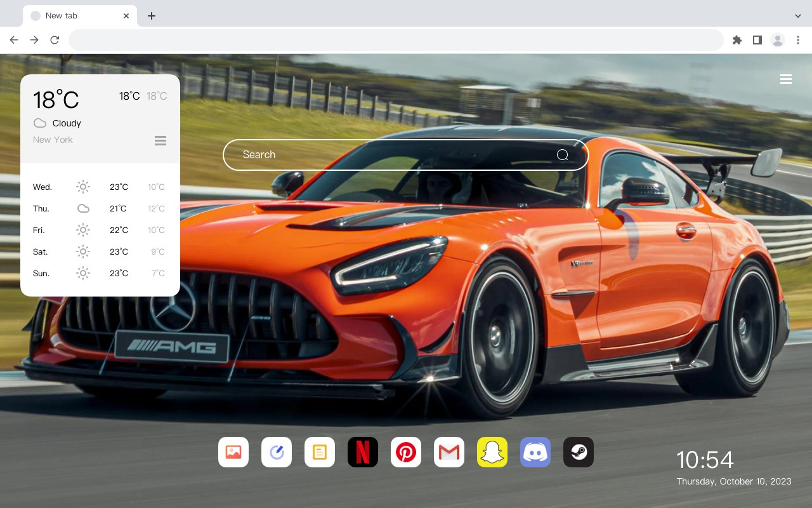Click the Thursday, October 10, 2023 date

coord(734,481)
